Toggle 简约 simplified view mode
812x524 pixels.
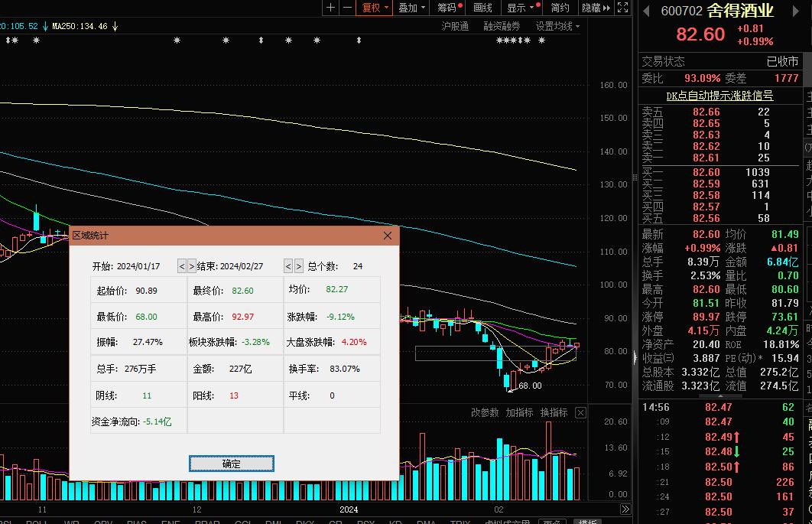(560, 8)
